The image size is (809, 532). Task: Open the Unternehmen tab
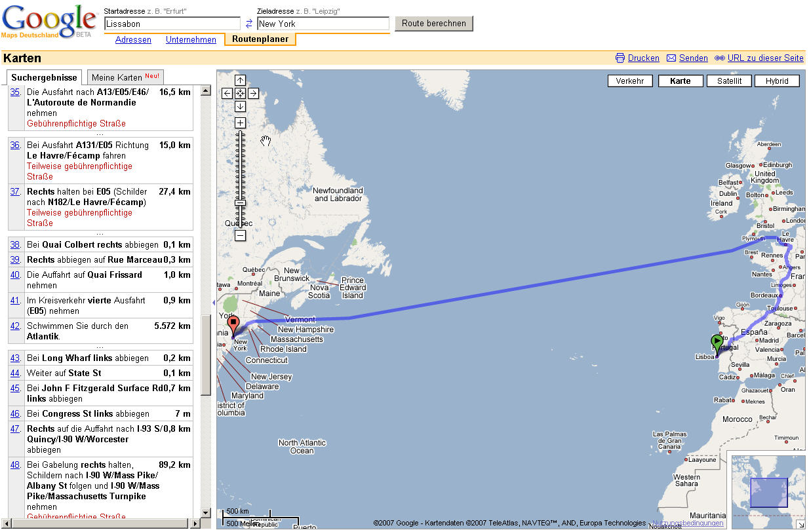(x=191, y=40)
